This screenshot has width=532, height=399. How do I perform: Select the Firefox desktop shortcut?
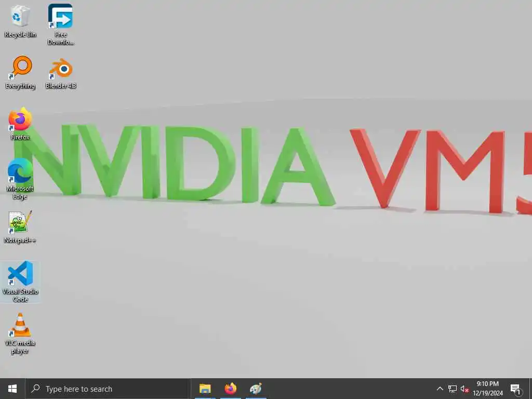pos(20,124)
